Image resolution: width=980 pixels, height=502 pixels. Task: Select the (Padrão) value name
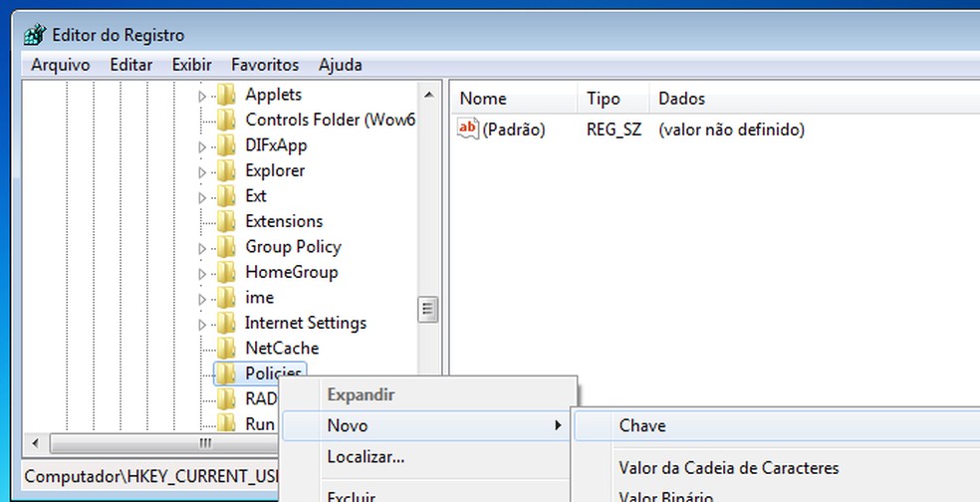point(514,130)
